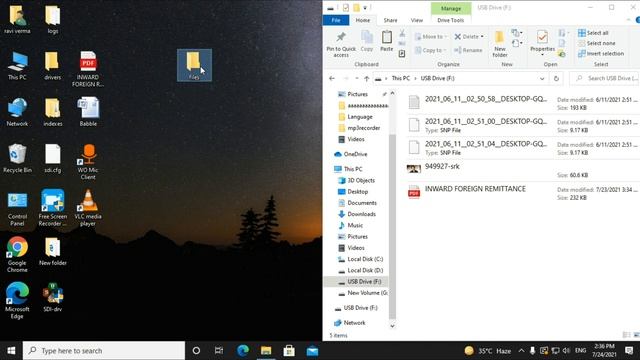The height and width of the screenshot is (360, 640).
Task: Click the Refresh button beside address bar
Action: (556, 78)
